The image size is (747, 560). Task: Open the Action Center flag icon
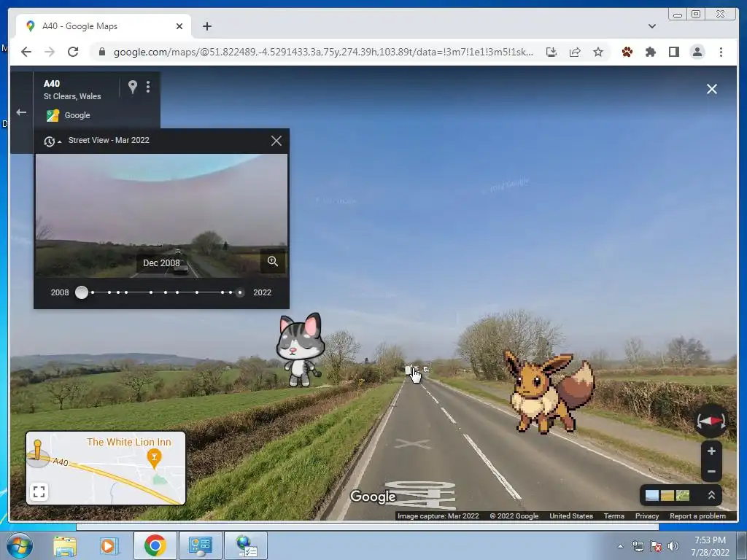click(656, 546)
